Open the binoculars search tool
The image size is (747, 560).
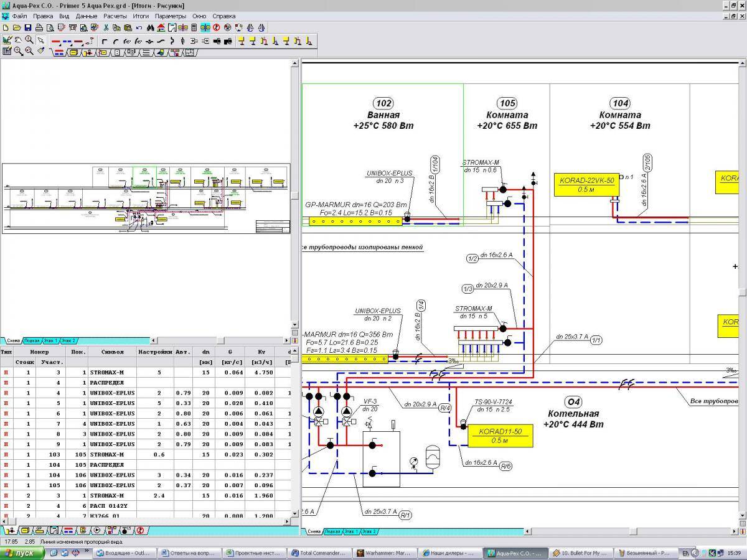coord(151,28)
